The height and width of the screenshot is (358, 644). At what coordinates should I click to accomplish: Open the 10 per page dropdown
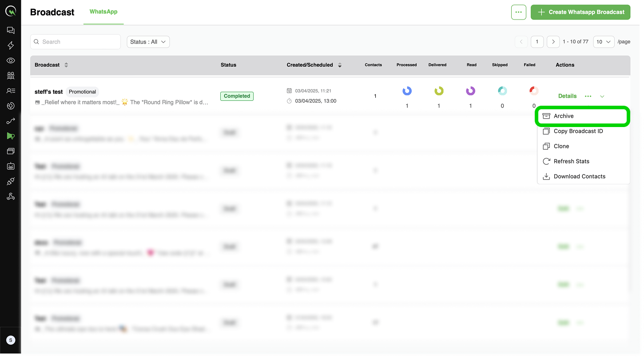coord(604,42)
